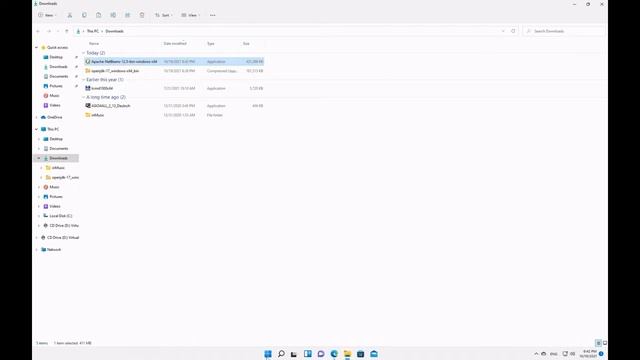Open the openjdk-17 folder in the tree
The height and width of the screenshot is (360, 640).
[x=65, y=178]
